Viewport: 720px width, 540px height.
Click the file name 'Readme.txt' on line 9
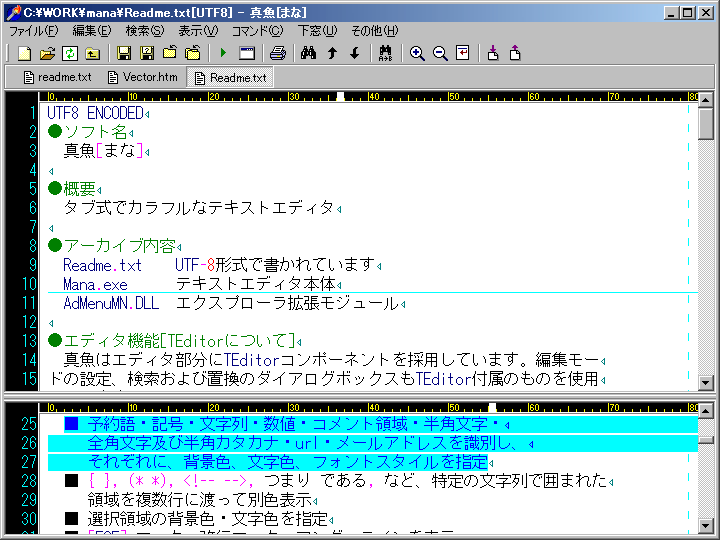pos(102,265)
